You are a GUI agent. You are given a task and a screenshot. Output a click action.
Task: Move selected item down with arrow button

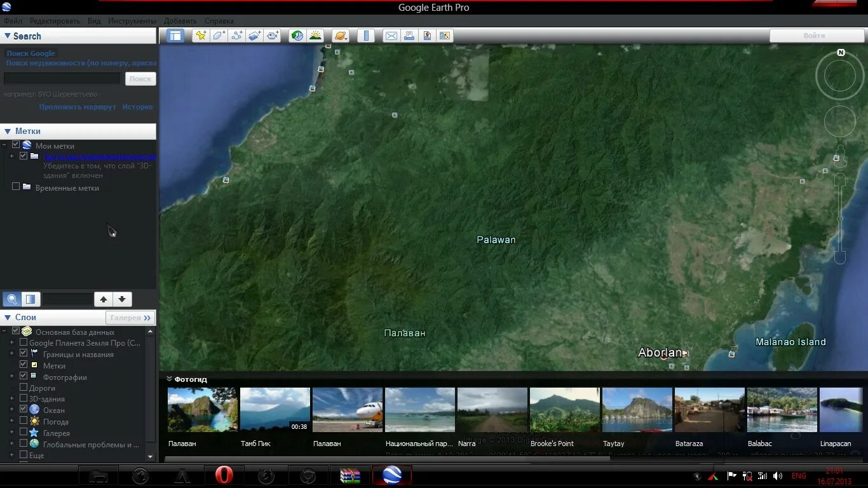[122, 299]
